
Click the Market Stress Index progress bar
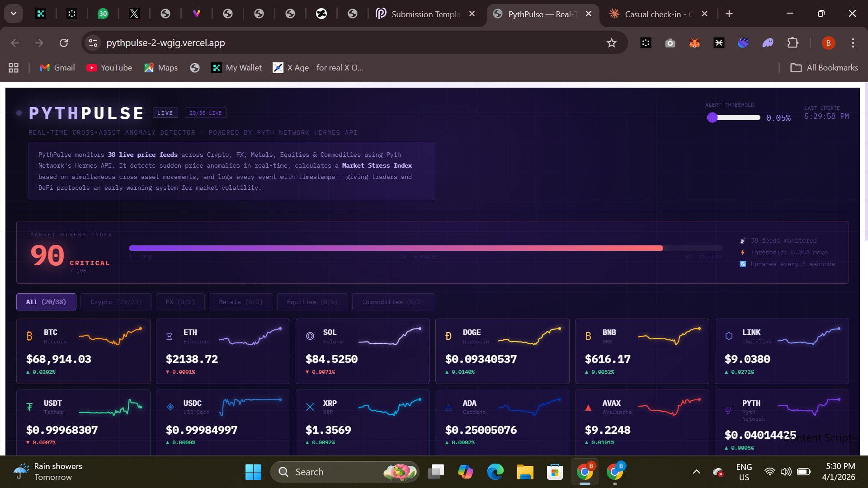[425, 248]
